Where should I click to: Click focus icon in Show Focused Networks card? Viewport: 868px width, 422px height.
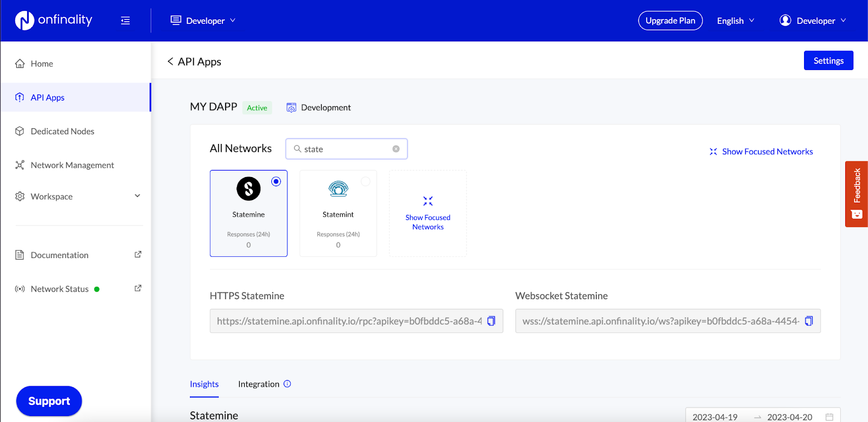(428, 201)
